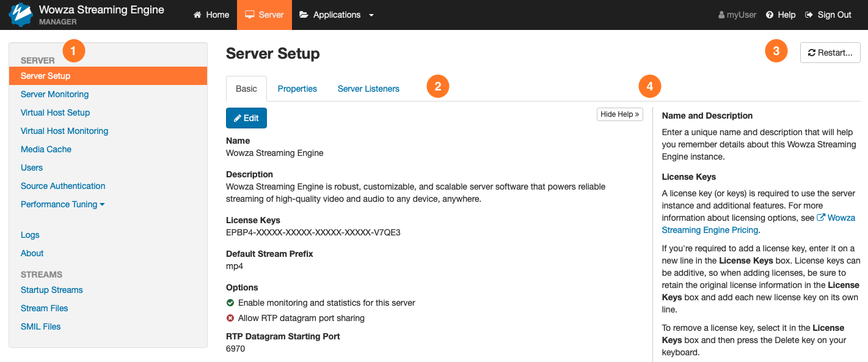
Task: Open the Help link in navbar
Action: 781,15
